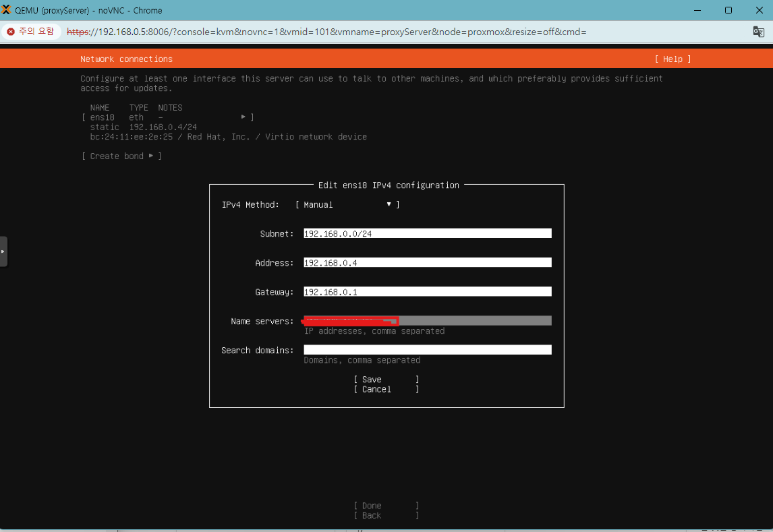Click the Chrome translate icon in address bar
The image size is (773, 532).
click(x=758, y=32)
